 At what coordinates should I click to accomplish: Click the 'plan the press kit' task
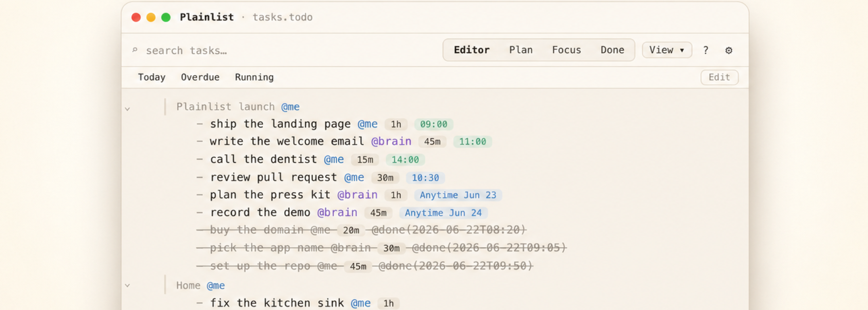coord(270,195)
